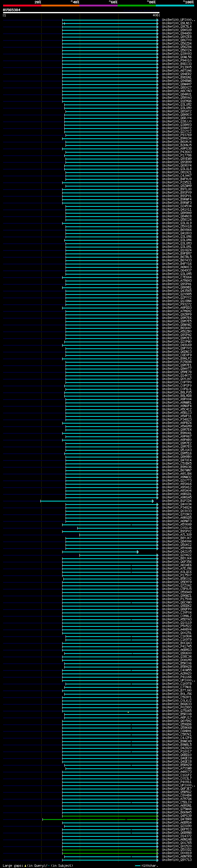Open hit UniRef100_Q9C5L4
Viewport: 197px width, 868px height.
pyautogui.click(x=176, y=26)
